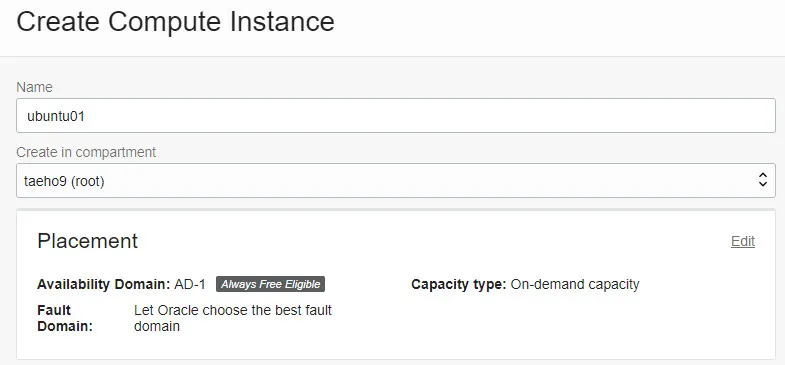The image size is (785, 365).
Task: Click the Capacity type label
Action: 459,284
